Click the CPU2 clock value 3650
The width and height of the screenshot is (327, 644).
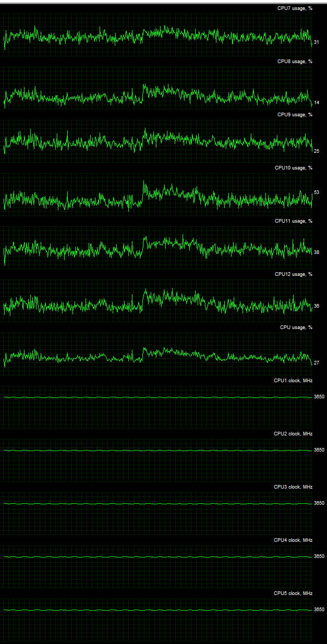319,450
